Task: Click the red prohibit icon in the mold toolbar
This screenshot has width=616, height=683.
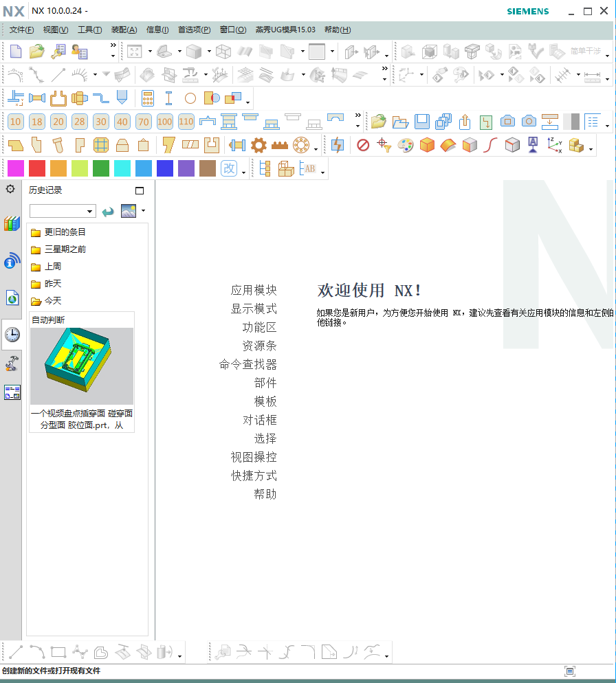Action: click(x=363, y=146)
